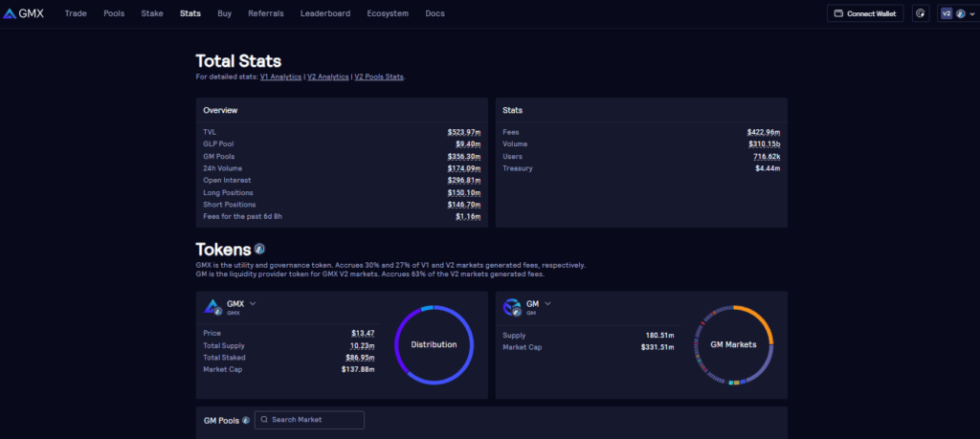Expand the network selector chevron in header

970,13
